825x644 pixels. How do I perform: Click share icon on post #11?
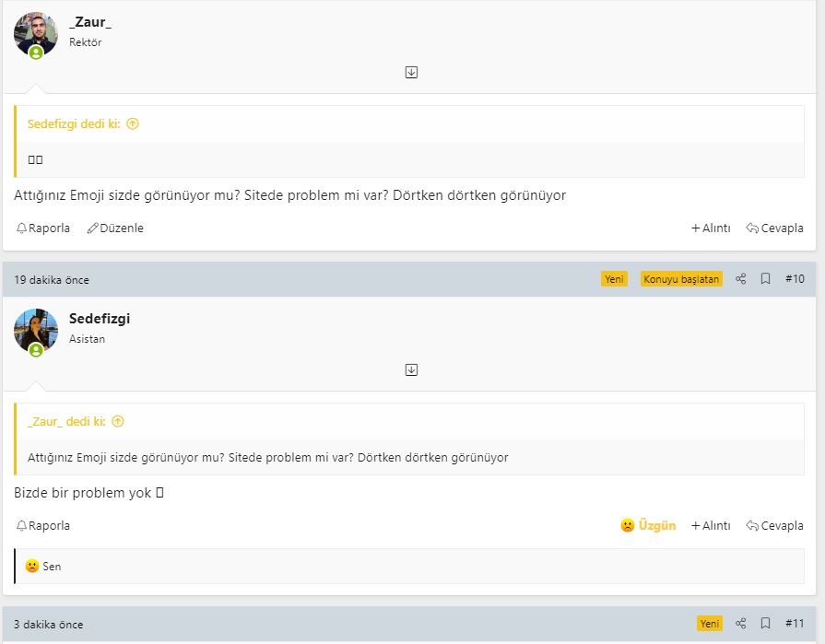[x=741, y=624]
